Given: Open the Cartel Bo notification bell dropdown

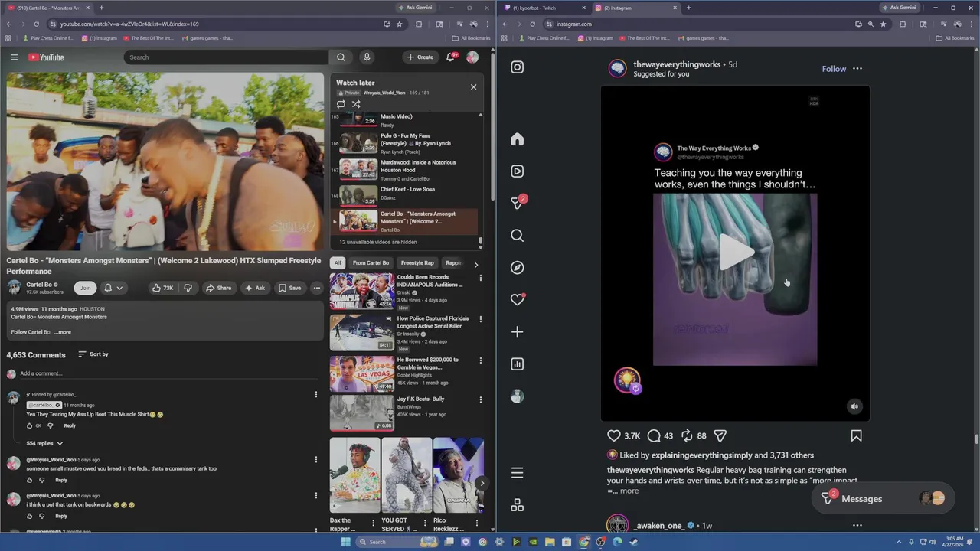Looking at the screenshot, I should (113, 288).
